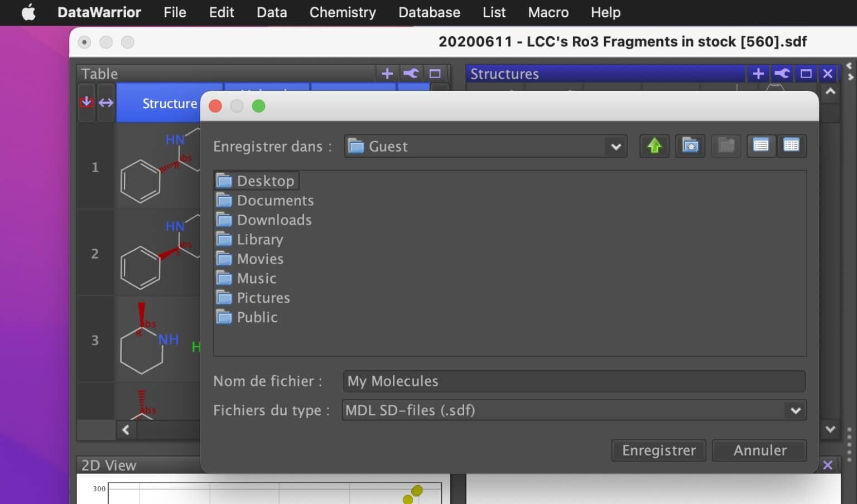Close the view below the Structures panel
The height and width of the screenshot is (504, 857).
tap(828, 465)
